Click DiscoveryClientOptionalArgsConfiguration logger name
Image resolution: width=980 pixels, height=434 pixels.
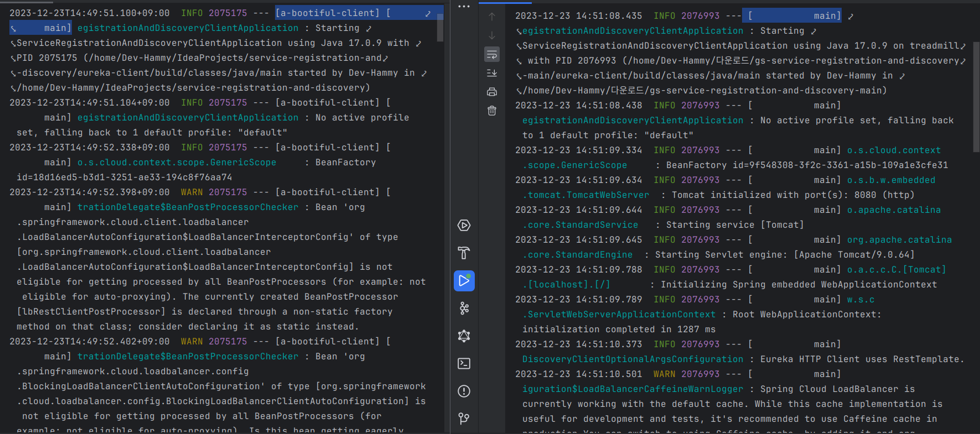(x=633, y=359)
